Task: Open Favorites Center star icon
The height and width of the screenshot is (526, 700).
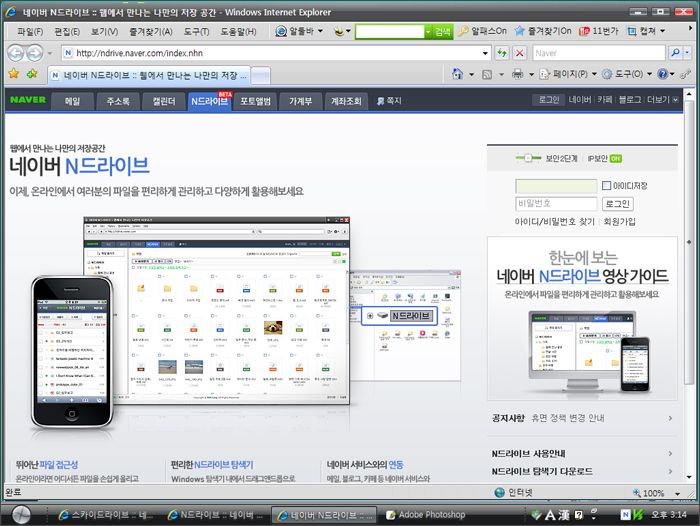Action: [14, 74]
